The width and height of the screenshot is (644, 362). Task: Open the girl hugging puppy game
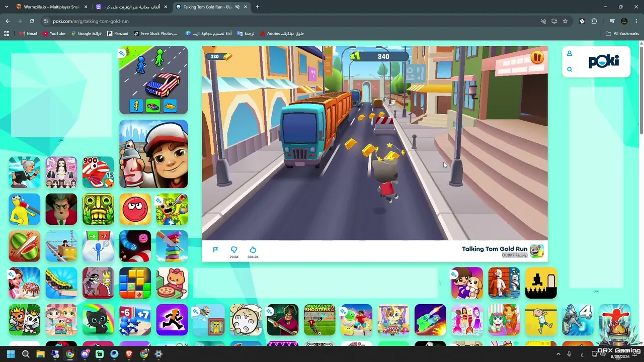467,283
